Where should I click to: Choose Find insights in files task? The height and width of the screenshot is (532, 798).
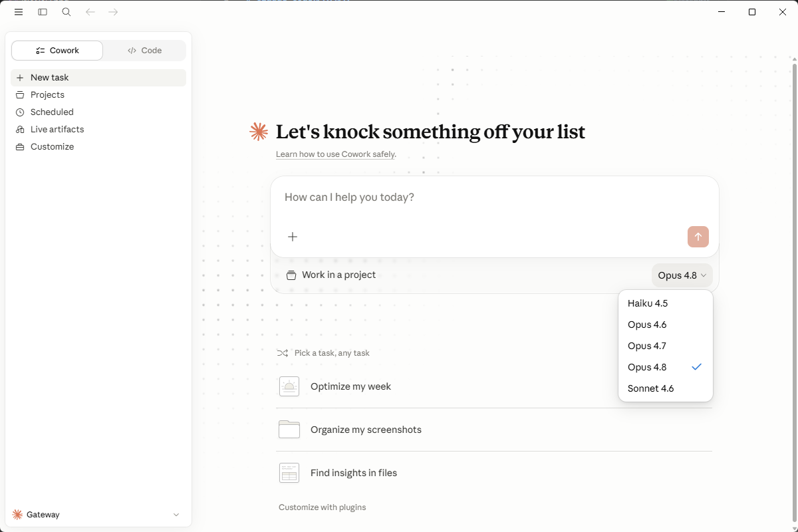[494, 473]
